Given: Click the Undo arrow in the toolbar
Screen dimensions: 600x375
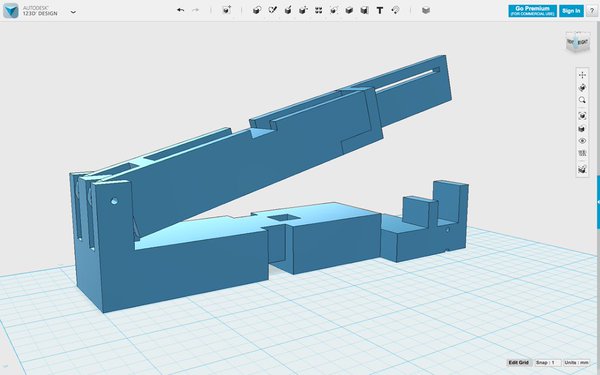Looking at the screenshot, I should (181, 10).
